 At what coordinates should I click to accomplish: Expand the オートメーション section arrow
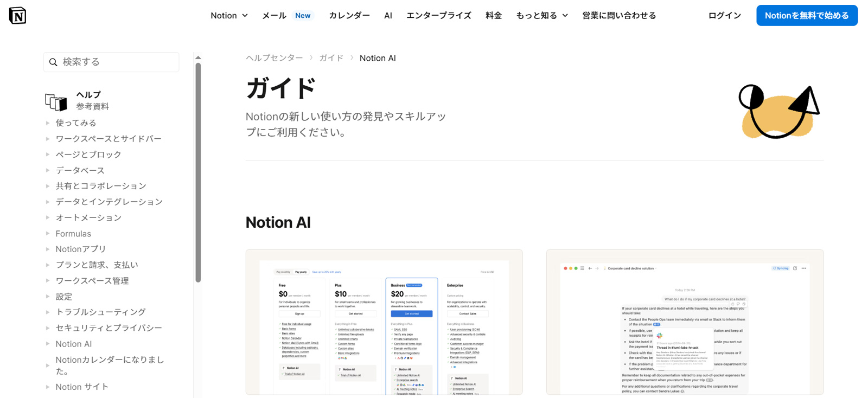[x=48, y=217]
